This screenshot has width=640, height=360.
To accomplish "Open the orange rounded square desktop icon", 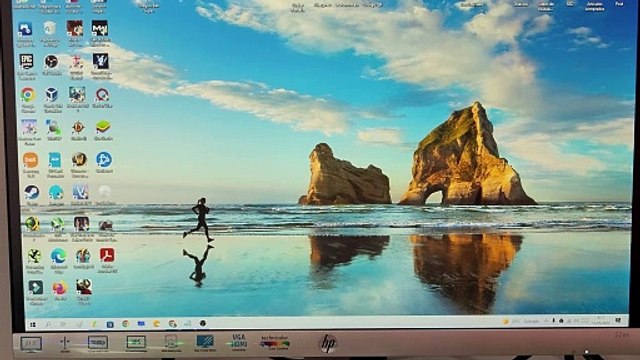I will 30,160.
